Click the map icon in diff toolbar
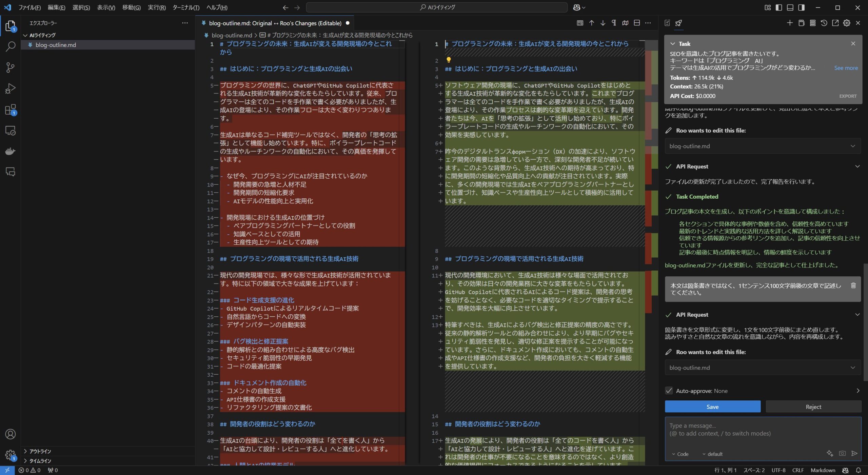The height and width of the screenshot is (475, 868). pyautogui.click(x=625, y=23)
